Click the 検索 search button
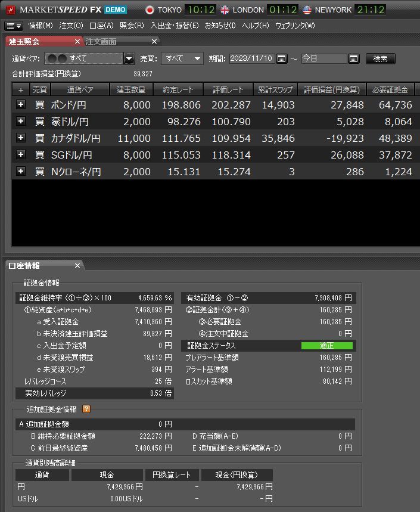420x512 pixels. 380,58
